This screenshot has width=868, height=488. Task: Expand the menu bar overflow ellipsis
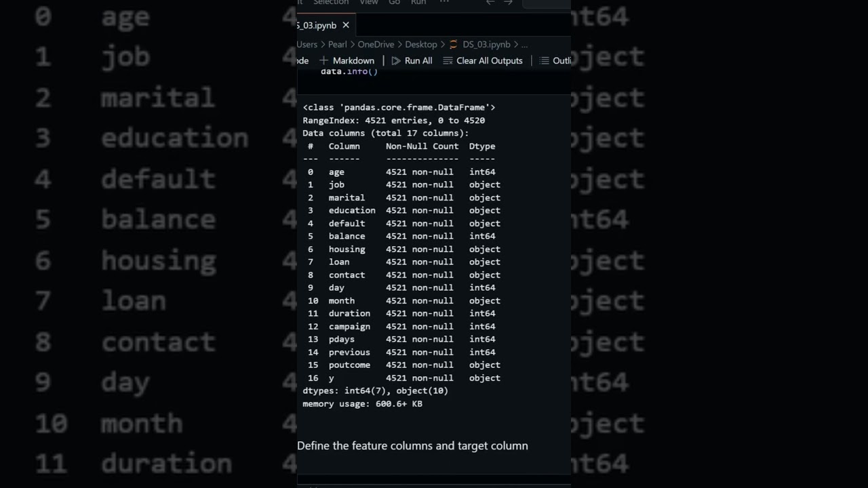click(x=444, y=3)
